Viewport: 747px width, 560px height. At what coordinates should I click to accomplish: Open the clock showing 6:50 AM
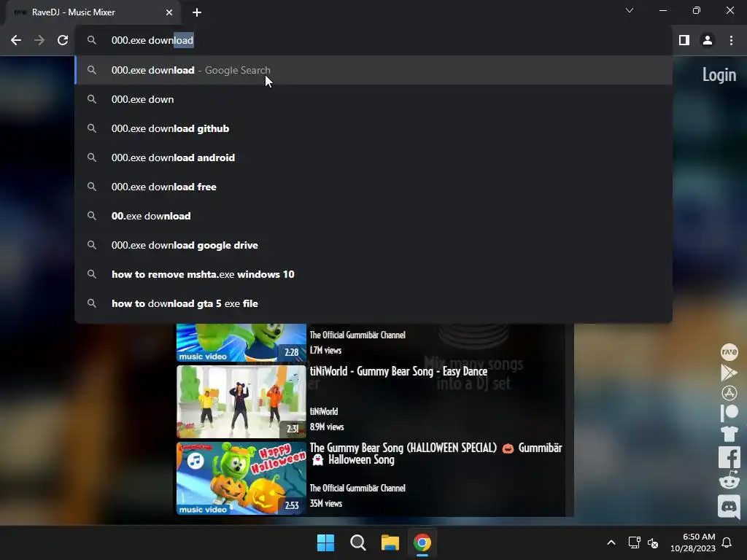tap(693, 542)
